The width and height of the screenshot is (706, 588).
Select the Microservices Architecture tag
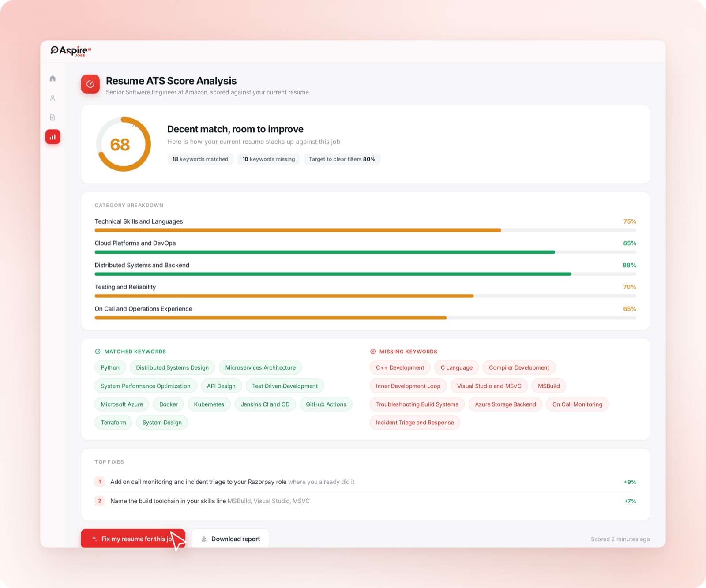pos(260,367)
